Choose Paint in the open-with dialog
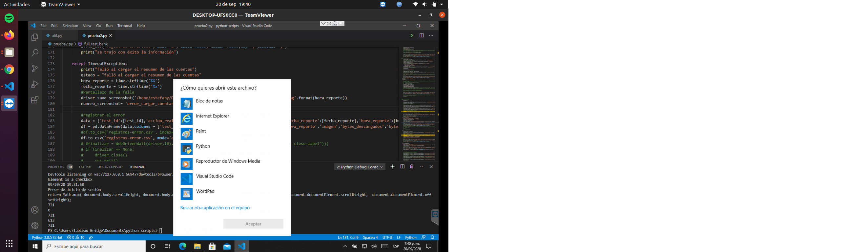868x252 pixels. pyautogui.click(x=232, y=134)
